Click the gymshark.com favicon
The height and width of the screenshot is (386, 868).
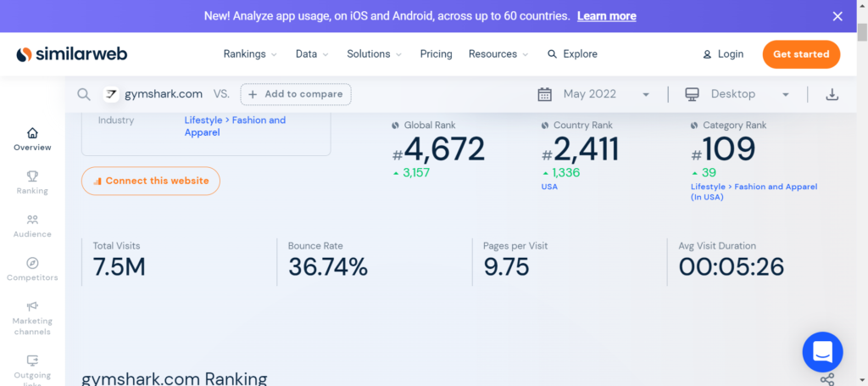(111, 94)
